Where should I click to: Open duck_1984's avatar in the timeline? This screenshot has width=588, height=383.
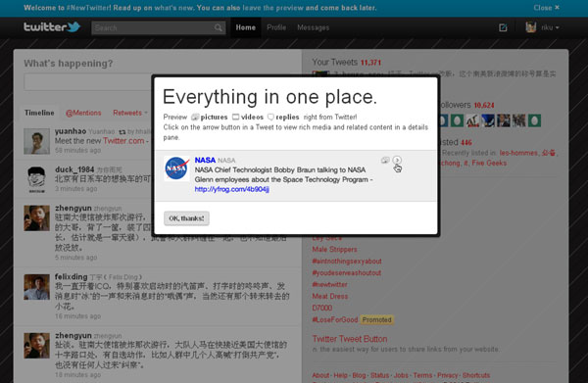[x=37, y=179]
